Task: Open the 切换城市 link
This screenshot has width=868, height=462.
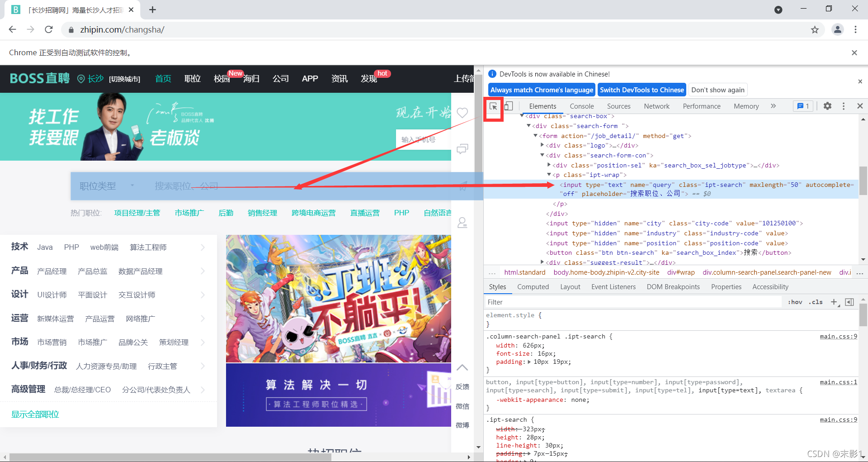Action: pyautogui.click(x=124, y=79)
